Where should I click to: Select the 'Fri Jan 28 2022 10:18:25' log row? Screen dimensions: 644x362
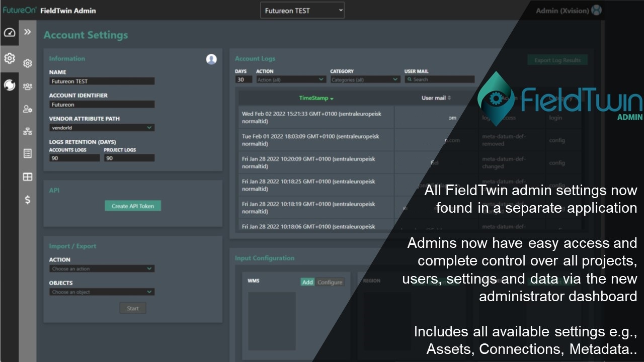(410, 185)
